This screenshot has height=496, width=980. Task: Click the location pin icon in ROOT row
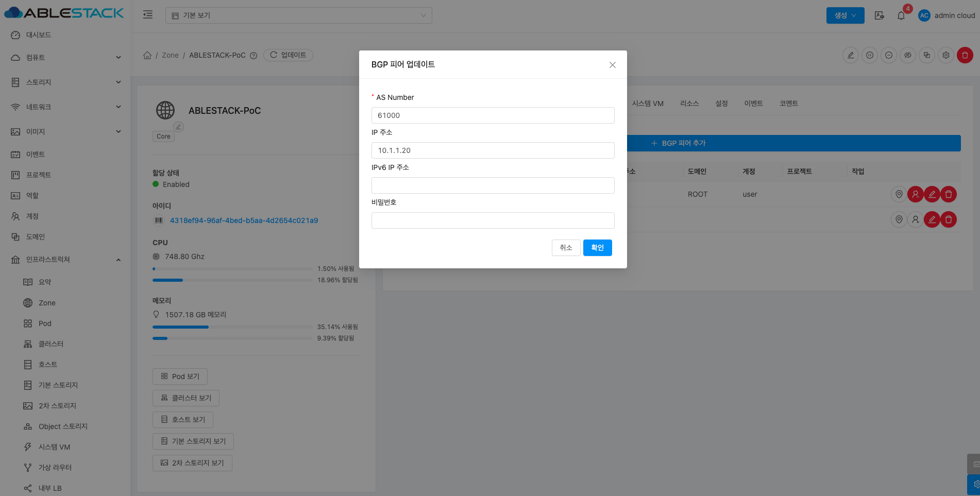point(899,194)
